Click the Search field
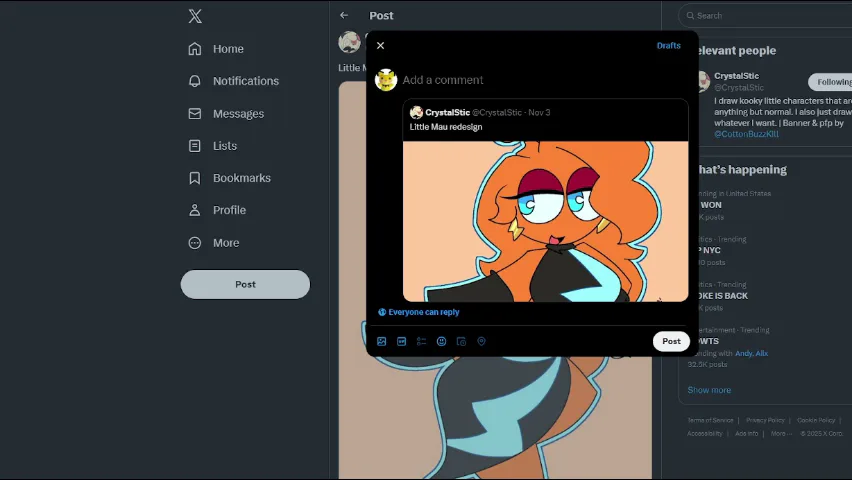The height and width of the screenshot is (480, 852). click(x=765, y=16)
